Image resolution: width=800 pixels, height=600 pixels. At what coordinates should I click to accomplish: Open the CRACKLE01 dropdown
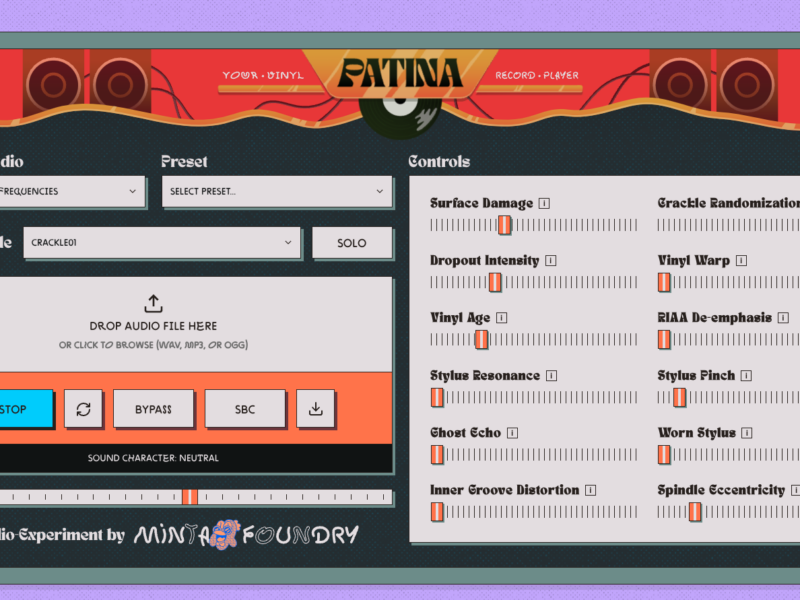162,242
